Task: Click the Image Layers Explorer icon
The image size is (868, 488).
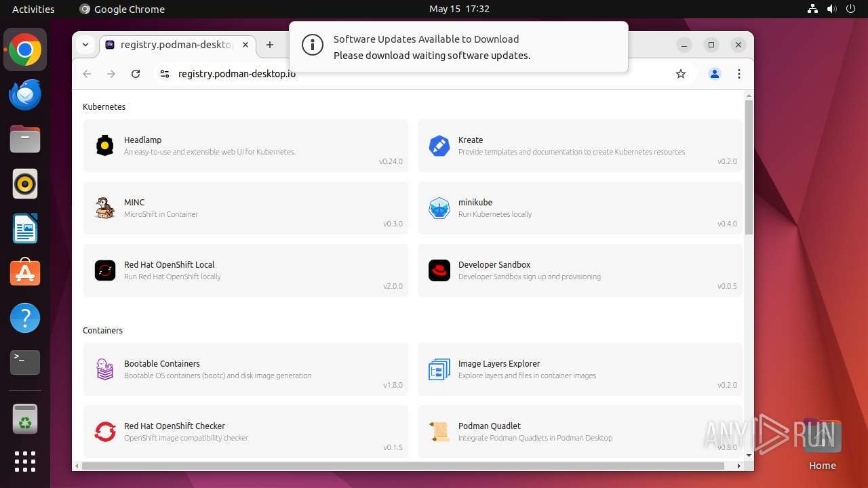Action: [439, 369]
